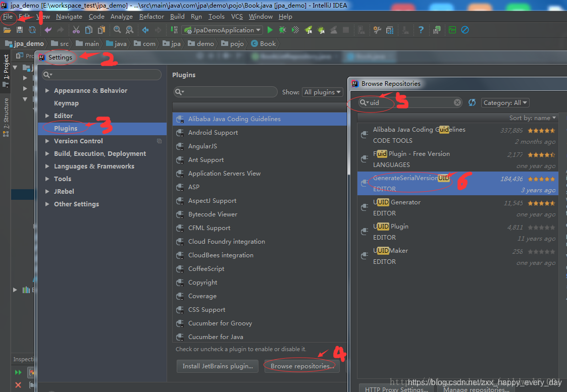Expand Appearance & Behavior settings node
Screen dimensions: 567x392
pos(47,91)
